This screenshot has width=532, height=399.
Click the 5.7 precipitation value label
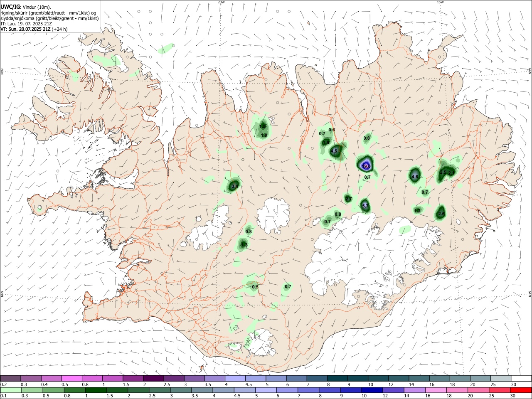point(365,206)
